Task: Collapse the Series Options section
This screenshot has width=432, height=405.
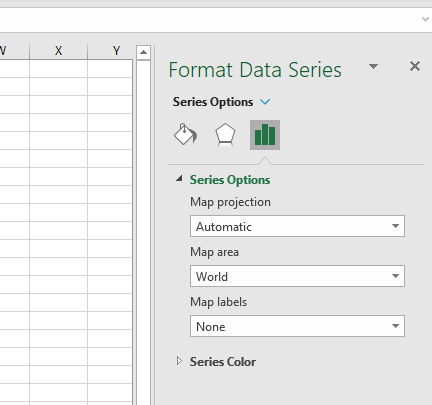Action: pyautogui.click(x=179, y=179)
